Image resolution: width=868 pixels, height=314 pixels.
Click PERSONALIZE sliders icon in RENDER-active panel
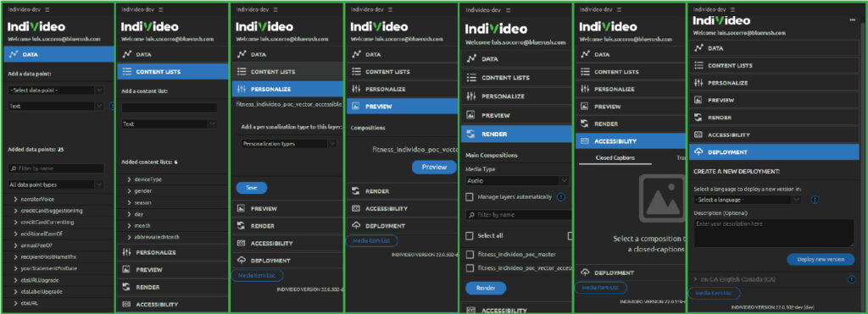[x=471, y=96]
